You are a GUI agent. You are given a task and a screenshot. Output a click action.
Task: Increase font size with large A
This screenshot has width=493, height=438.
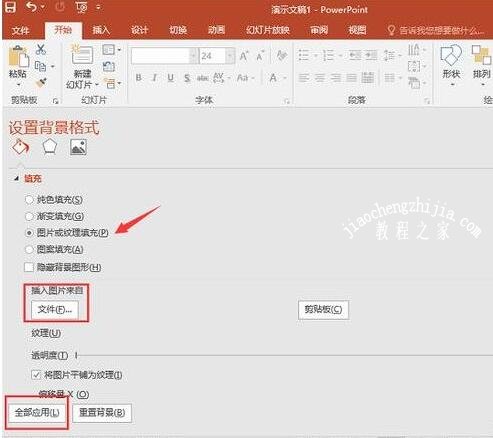coord(244,56)
